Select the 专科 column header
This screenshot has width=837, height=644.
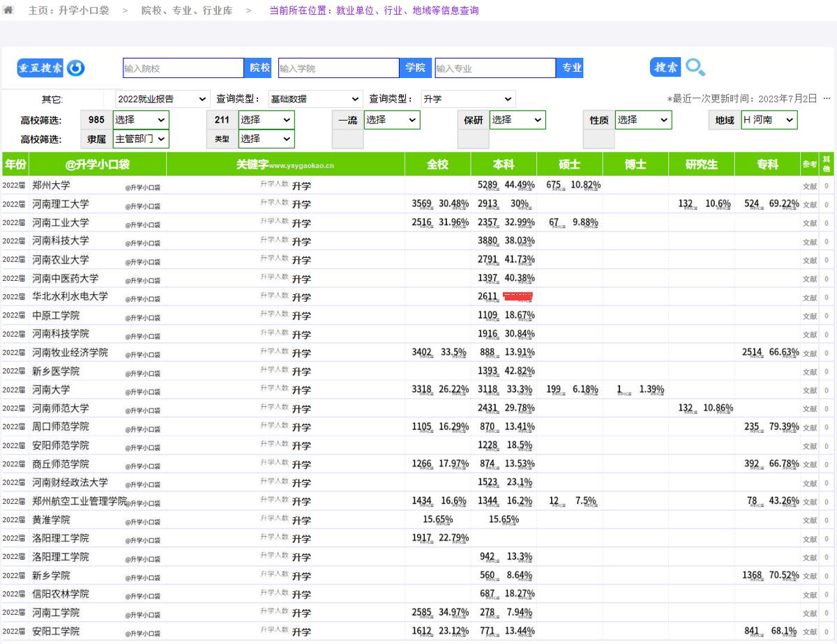point(767,164)
